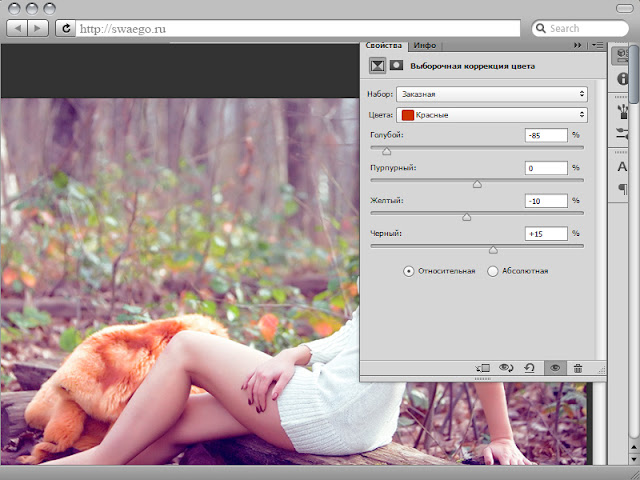Switch to the Инфо tab
This screenshot has height=480, width=640.
tap(424, 45)
